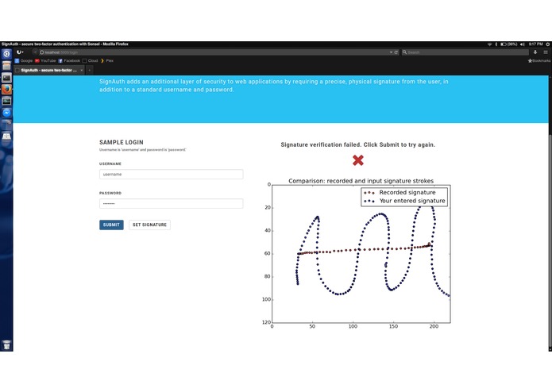Close the SignAuth tab
The image size is (552, 392).
coord(82,71)
